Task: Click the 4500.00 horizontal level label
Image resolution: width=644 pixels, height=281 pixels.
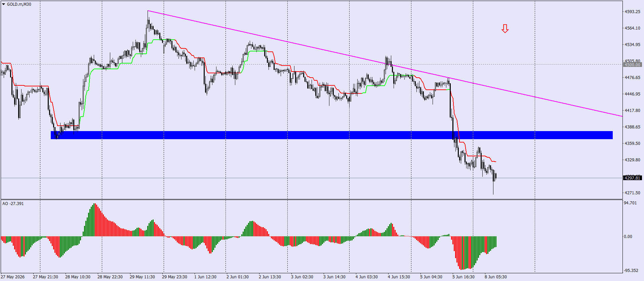Action: pyautogui.click(x=632, y=65)
